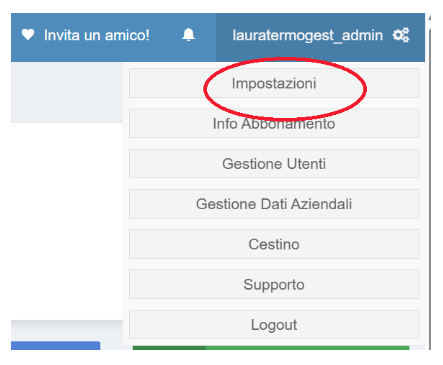Click the gray strip above the blue button
This screenshot has height=365, width=443.
[67, 330]
